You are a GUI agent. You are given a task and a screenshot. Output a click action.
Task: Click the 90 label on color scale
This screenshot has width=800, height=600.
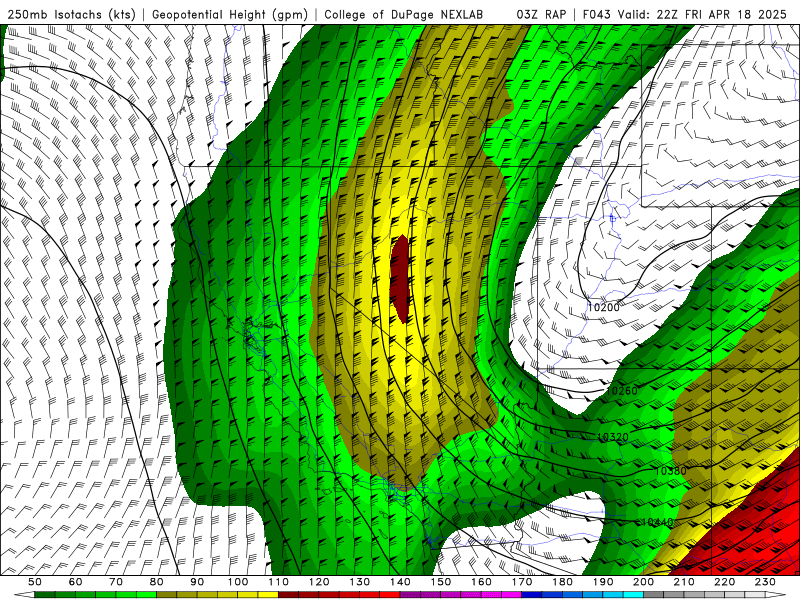[x=197, y=582]
